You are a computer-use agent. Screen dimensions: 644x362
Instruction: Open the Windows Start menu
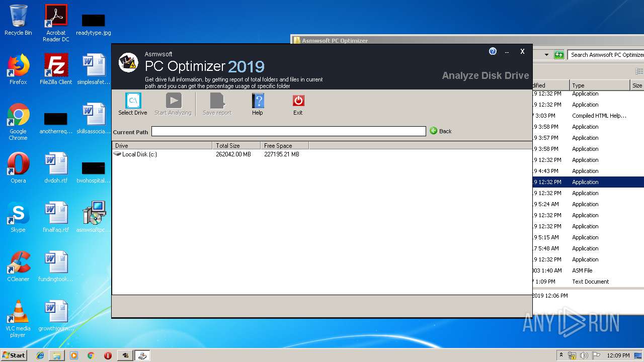click(14, 355)
